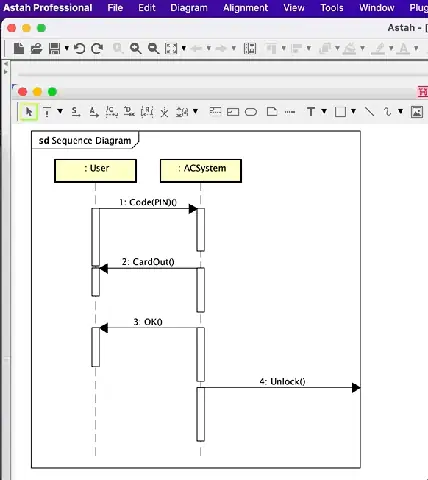Open the navigate back history dropdown
The image size is (428, 480).
209,49
